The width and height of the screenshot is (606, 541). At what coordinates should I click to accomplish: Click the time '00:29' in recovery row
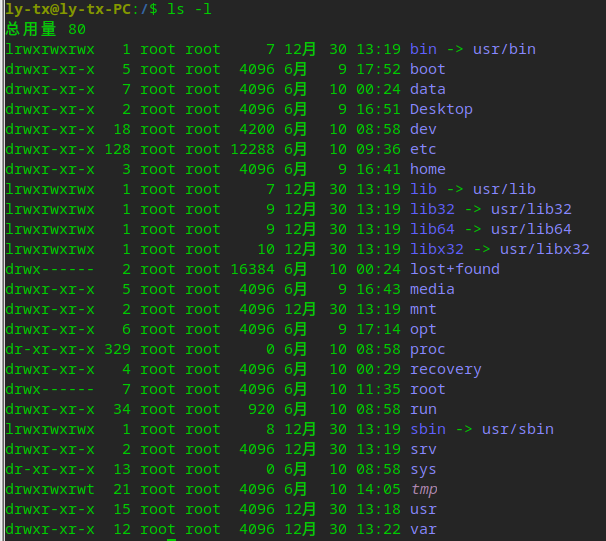[378, 369]
